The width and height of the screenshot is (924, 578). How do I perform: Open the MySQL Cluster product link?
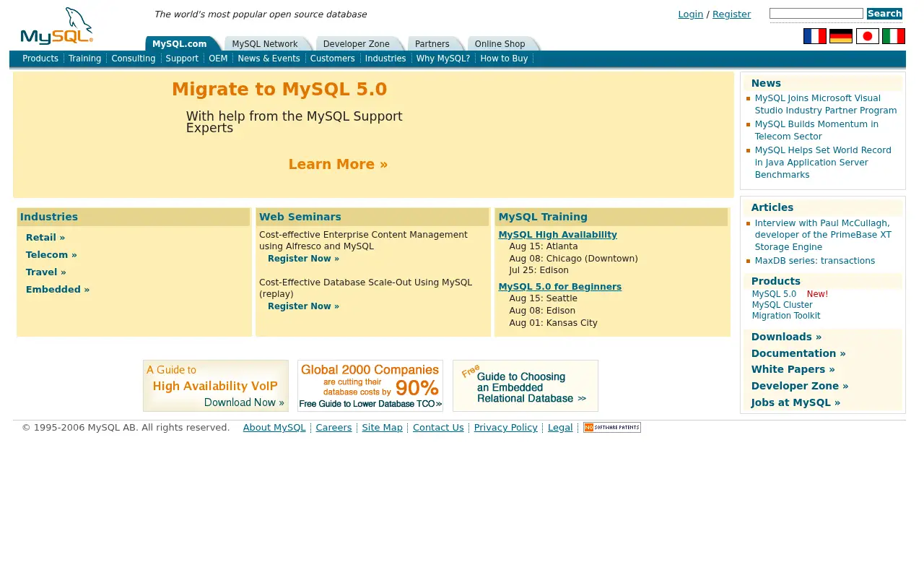click(x=783, y=305)
